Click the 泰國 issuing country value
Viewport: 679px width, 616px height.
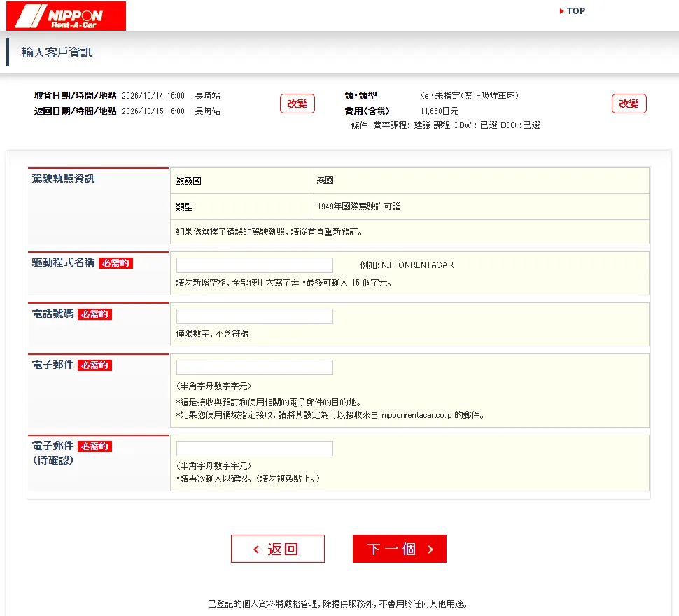(x=325, y=181)
